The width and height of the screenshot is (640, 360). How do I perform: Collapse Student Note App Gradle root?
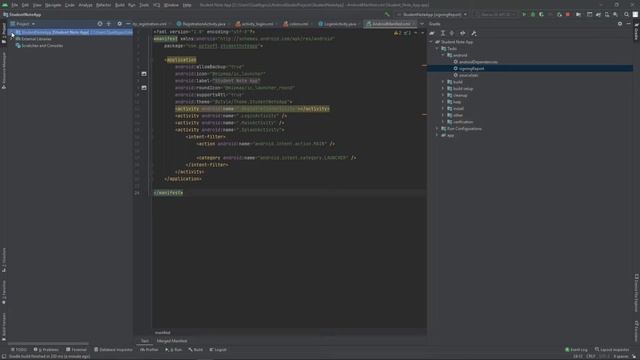click(x=431, y=42)
